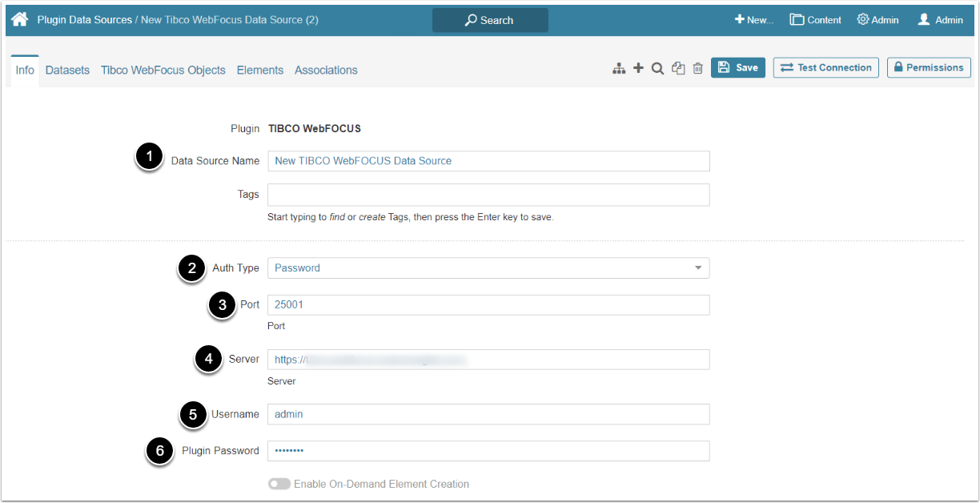Click the magnifier icon in toolbar

pos(657,68)
